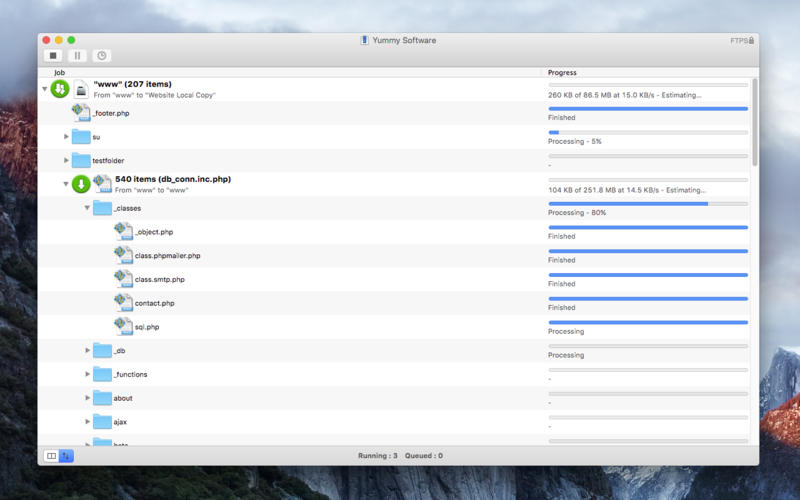Expand the _functions folder

tap(88, 375)
